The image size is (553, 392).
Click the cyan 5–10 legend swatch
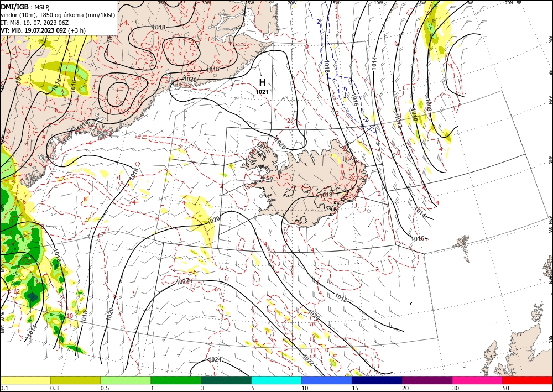[276, 380]
